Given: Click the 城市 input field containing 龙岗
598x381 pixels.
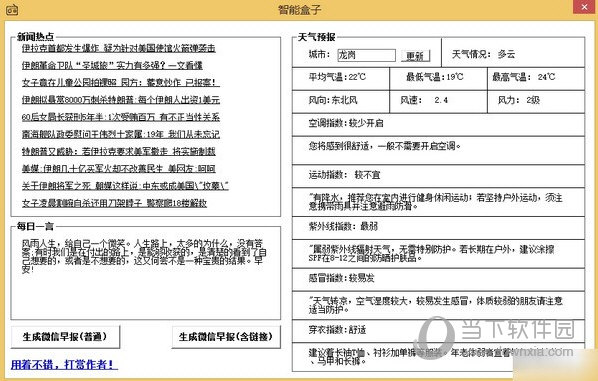Looking at the screenshot, I should pyautogui.click(x=366, y=55).
